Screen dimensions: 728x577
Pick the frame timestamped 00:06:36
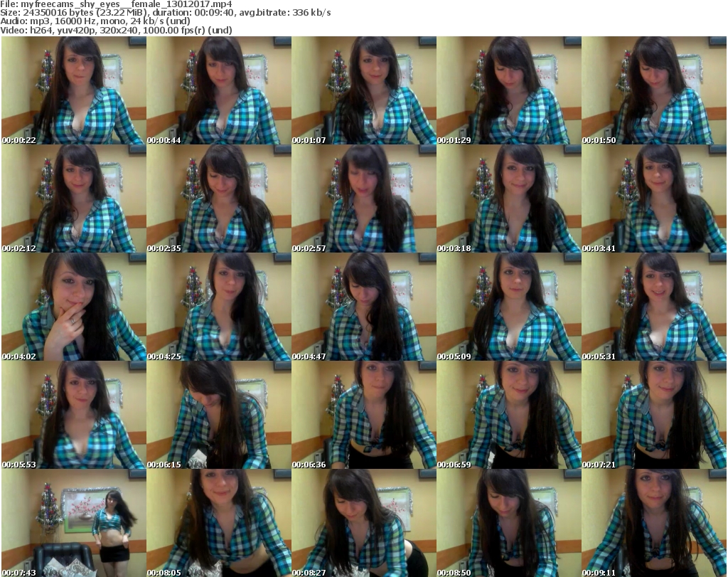364,415
